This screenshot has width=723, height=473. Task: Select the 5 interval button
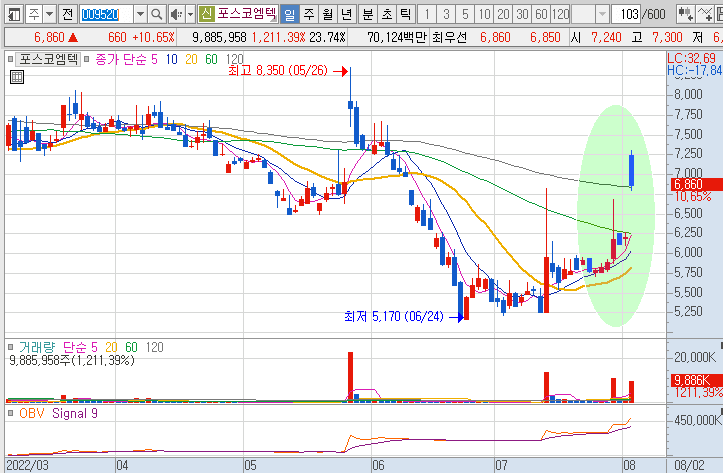coord(465,15)
